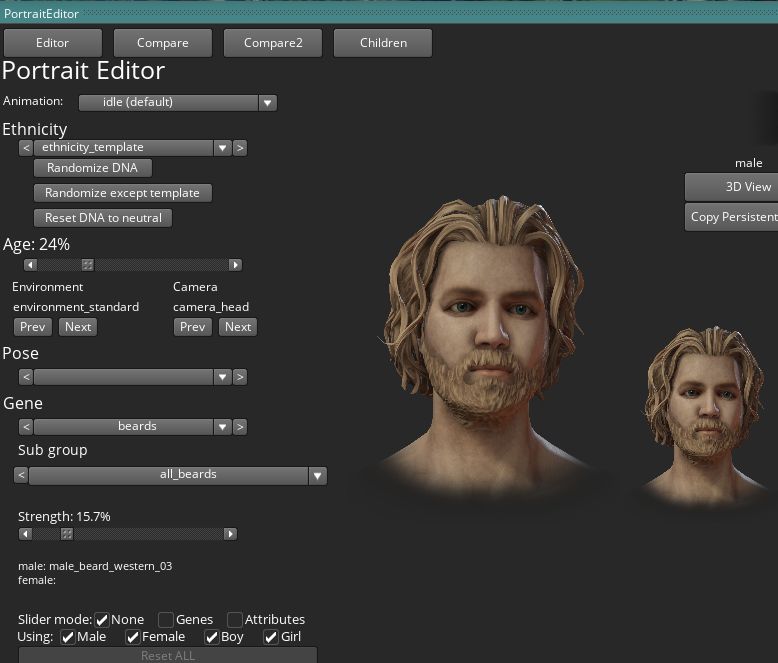This screenshot has width=778, height=663.
Task: Go to next camera with Next
Action: (238, 327)
